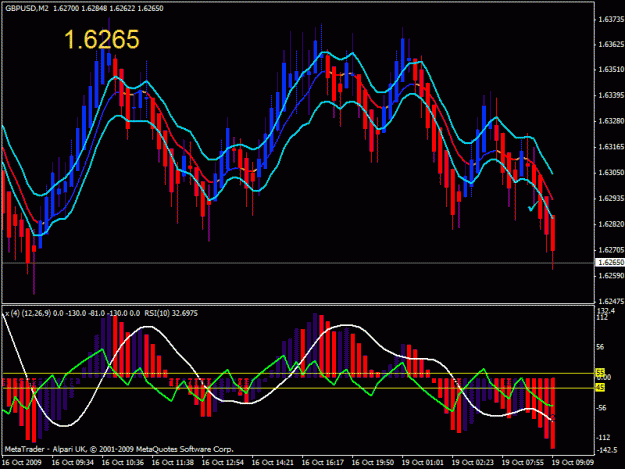Click the highlighted current price tag 1.62650
The height and width of the screenshot is (469, 625).
[x=610, y=262]
